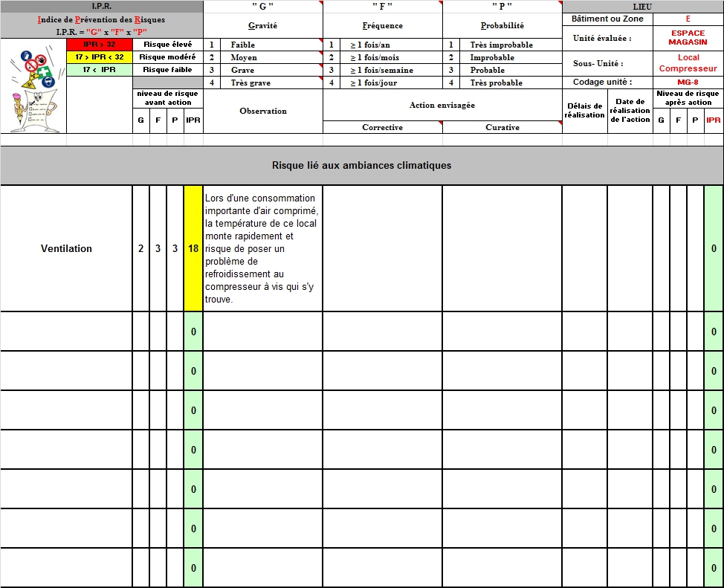Select the "Risque élevé" label cell
The height and width of the screenshot is (588, 724).
coord(167,45)
